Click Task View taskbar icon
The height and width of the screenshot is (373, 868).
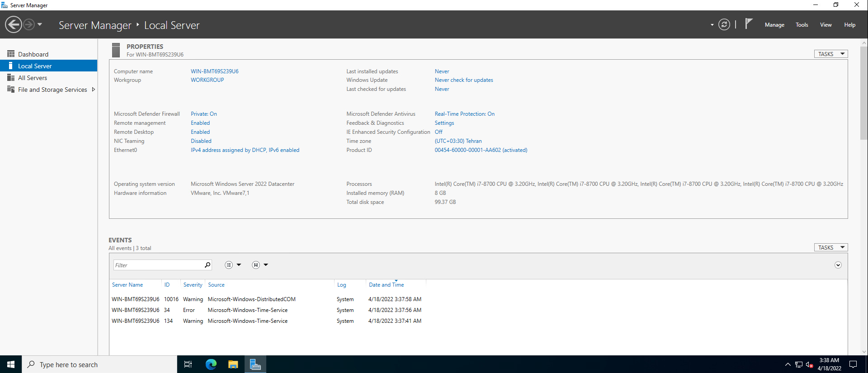click(188, 364)
